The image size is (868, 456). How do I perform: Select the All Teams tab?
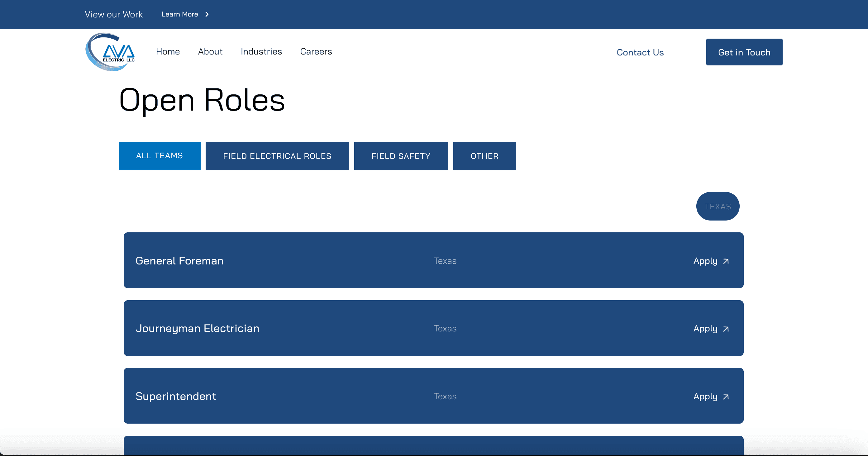pos(160,156)
